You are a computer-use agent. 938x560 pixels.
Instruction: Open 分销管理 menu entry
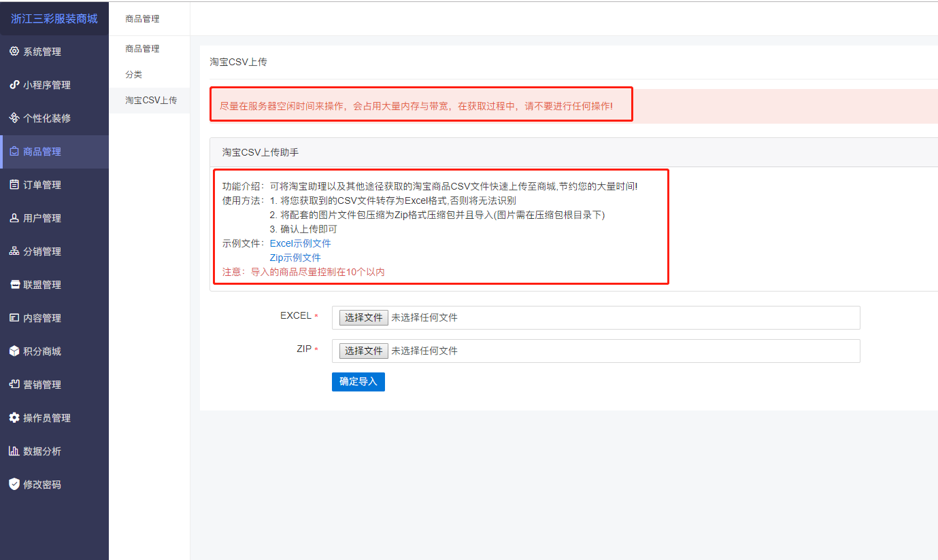(x=54, y=251)
